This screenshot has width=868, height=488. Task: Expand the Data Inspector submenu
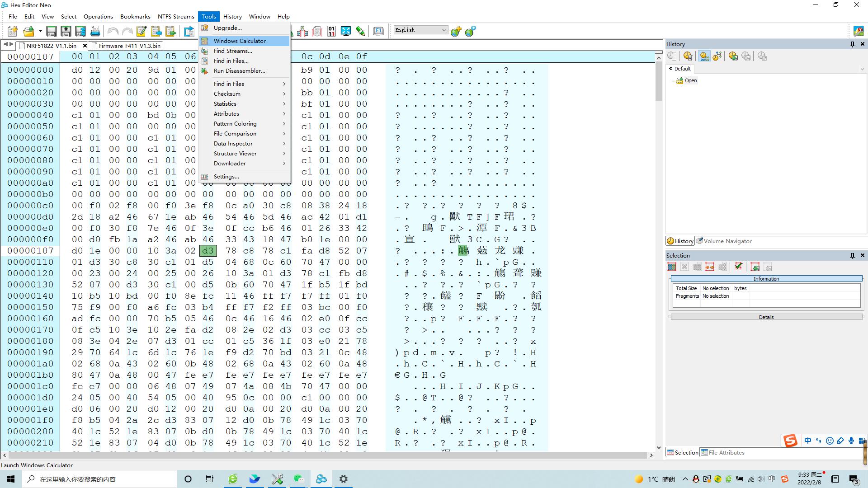click(x=245, y=143)
